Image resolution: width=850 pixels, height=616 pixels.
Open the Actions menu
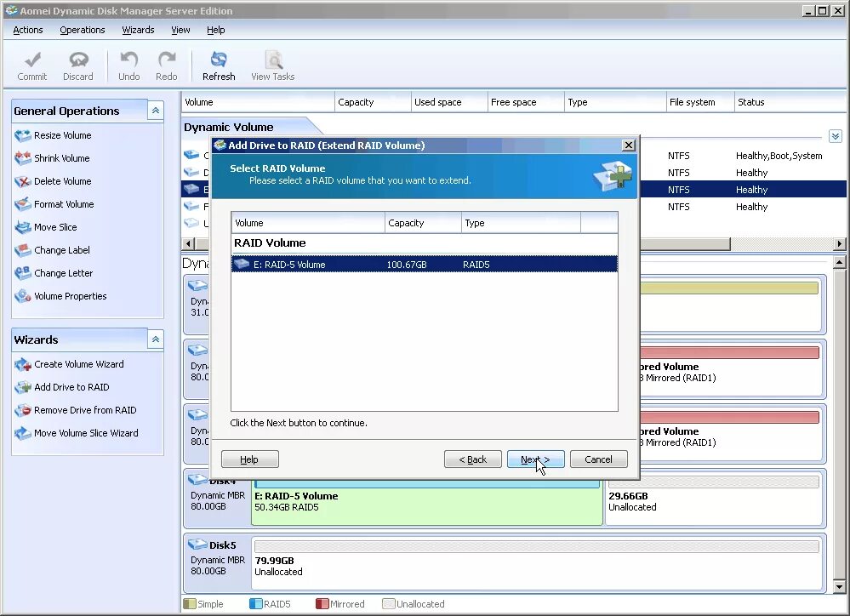[x=27, y=30]
